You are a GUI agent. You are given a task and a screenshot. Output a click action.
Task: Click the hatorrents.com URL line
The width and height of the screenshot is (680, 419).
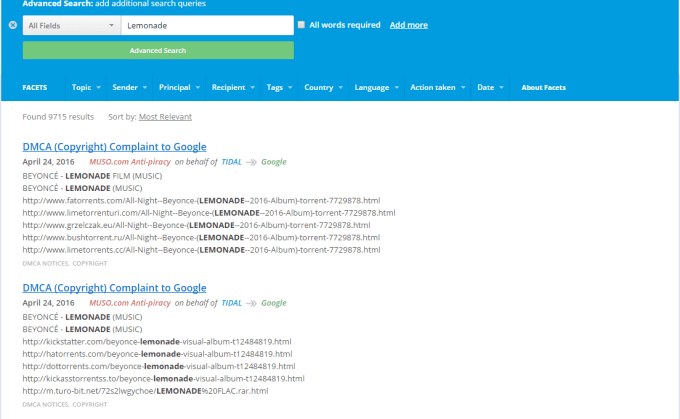coord(157,354)
